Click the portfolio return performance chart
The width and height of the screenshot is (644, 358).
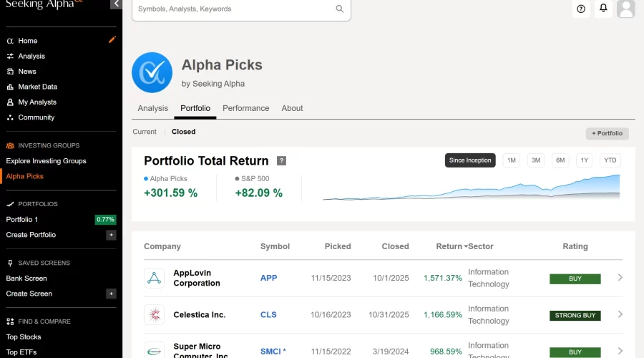tap(472, 188)
